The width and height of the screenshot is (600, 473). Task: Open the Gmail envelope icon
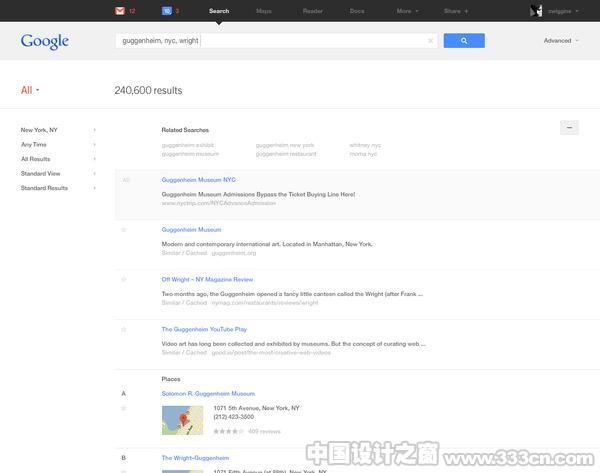coord(120,11)
